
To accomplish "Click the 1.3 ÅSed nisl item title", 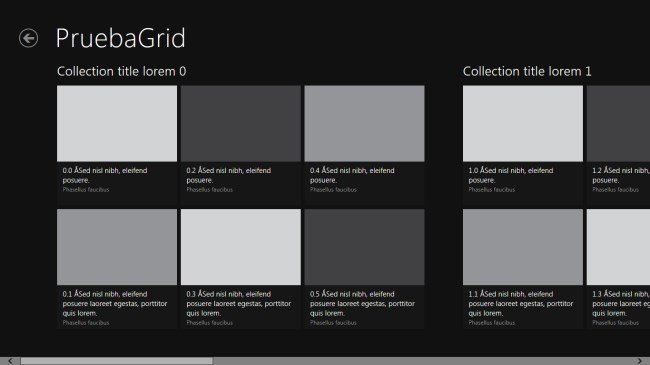I will [621, 304].
